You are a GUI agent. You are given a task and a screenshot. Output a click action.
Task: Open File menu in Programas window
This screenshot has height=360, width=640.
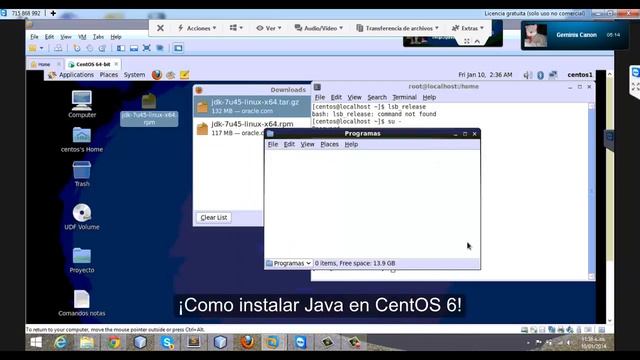click(x=273, y=144)
